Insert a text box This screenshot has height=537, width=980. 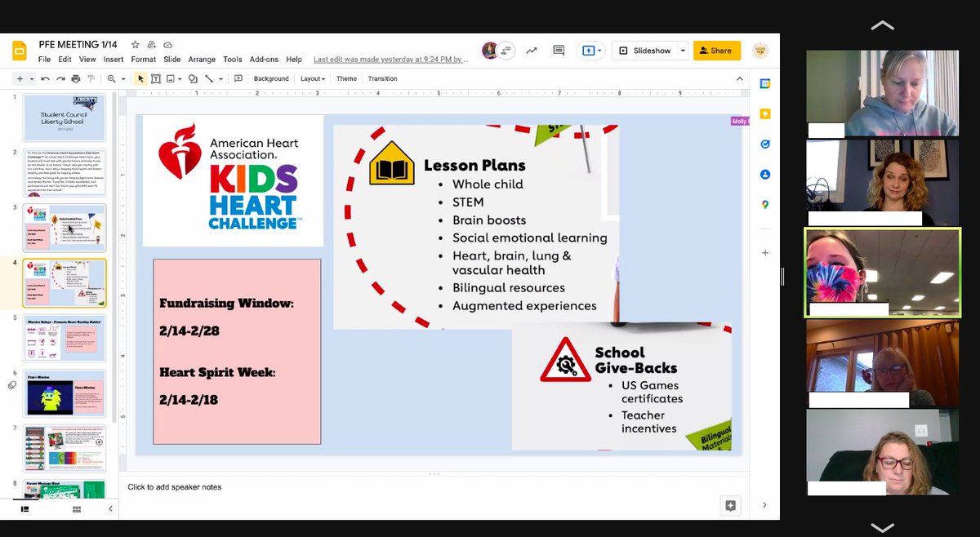click(x=156, y=78)
